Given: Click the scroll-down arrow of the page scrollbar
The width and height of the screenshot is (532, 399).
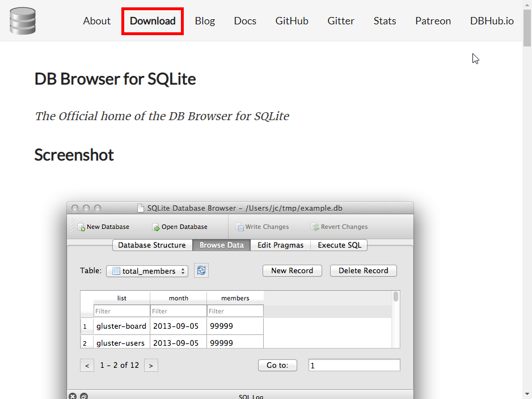Looking at the screenshot, I should coord(527,394).
